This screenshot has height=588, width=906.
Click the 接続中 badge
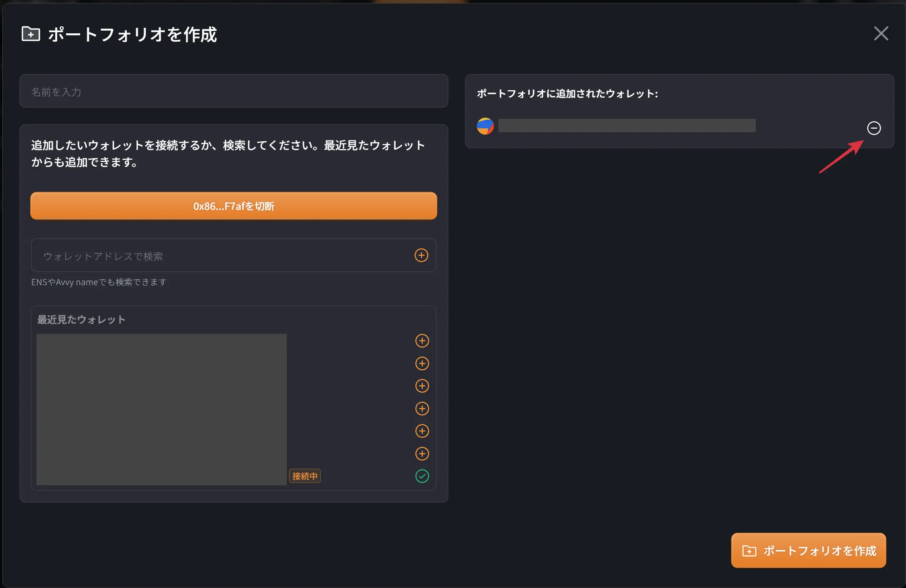pos(305,476)
